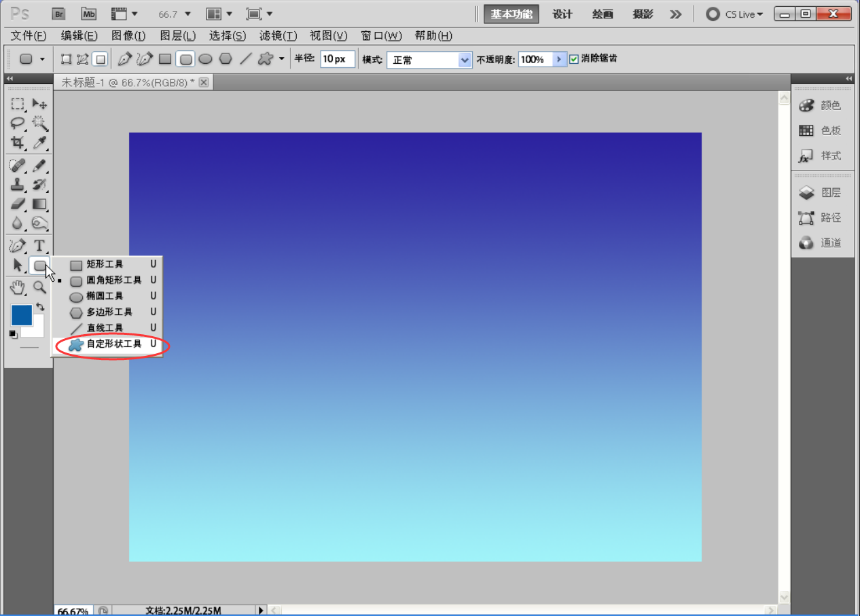Choose the Ellipse tool (椭圆工具) from flyout
This screenshot has height=616, width=860.
(x=105, y=296)
